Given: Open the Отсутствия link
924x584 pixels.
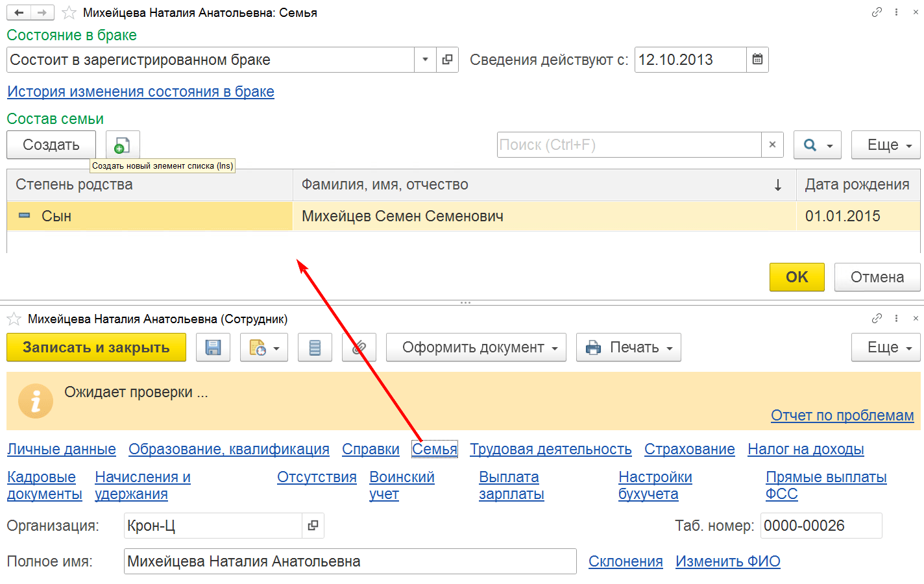Looking at the screenshot, I should (317, 477).
